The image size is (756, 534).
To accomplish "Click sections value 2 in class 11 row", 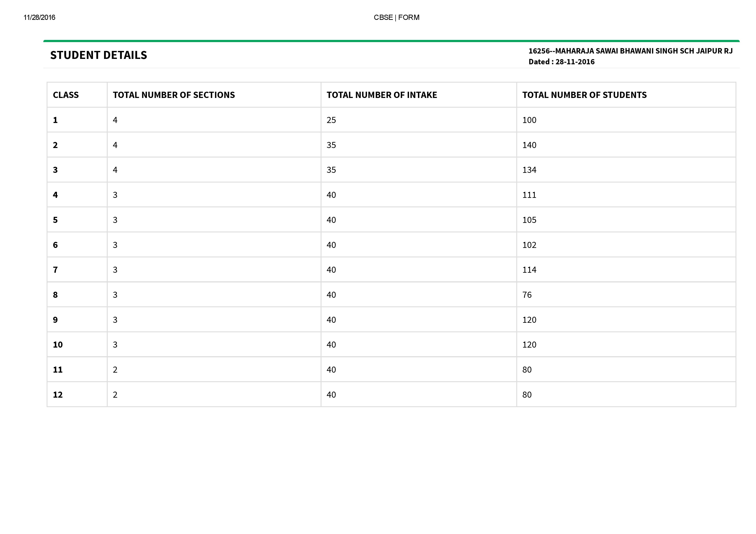I will click(115, 370).
